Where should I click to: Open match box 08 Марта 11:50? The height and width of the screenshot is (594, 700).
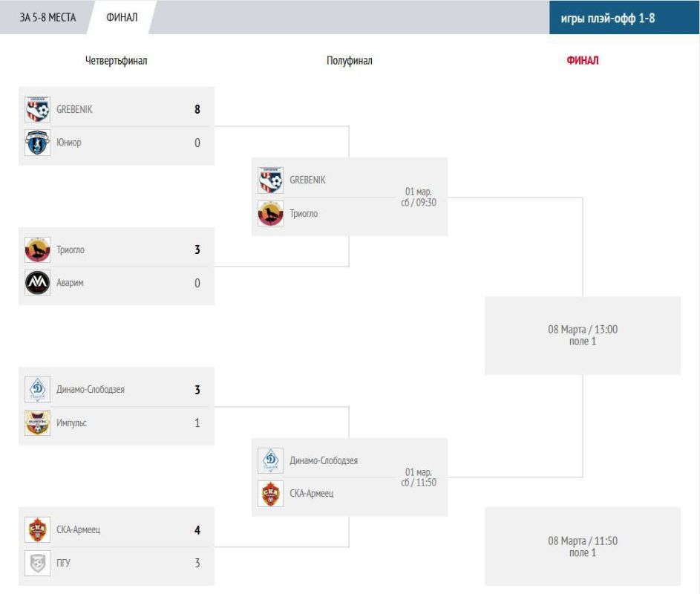(x=583, y=546)
